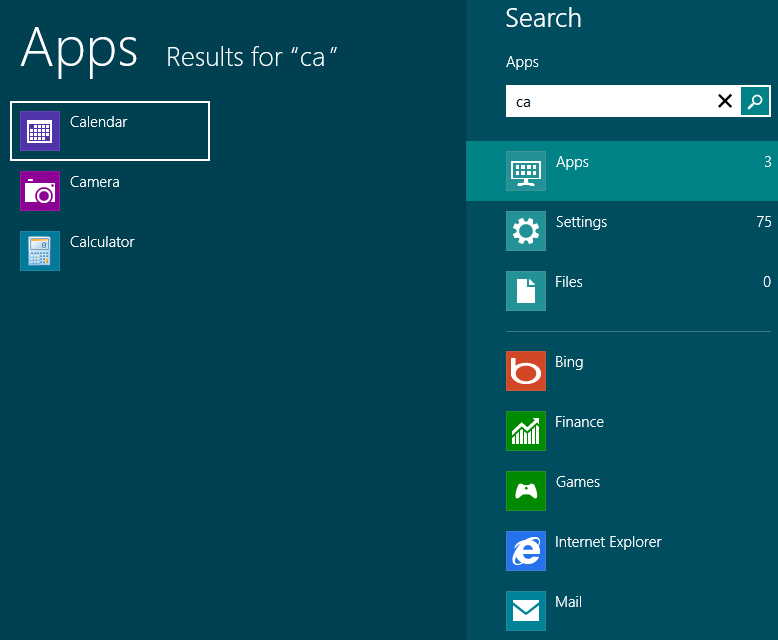Click the Files result count 0
Screen dimensions: 778x640
tap(767, 282)
